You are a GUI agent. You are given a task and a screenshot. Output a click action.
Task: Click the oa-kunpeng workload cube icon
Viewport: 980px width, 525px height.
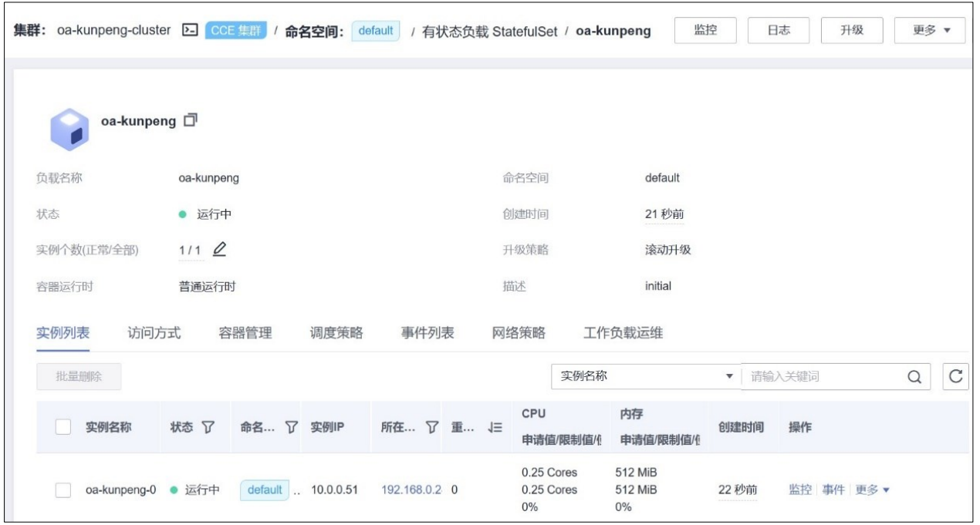pyautogui.click(x=69, y=130)
